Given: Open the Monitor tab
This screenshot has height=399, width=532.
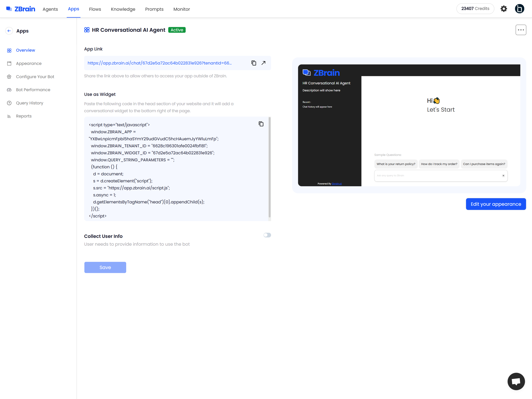Looking at the screenshot, I should pyautogui.click(x=181, y=9).
